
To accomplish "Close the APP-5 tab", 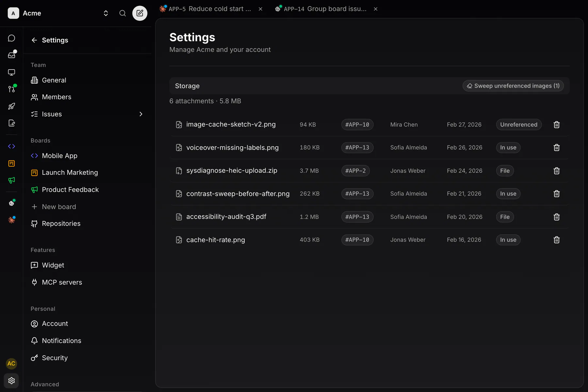I will tap(260, 9).
